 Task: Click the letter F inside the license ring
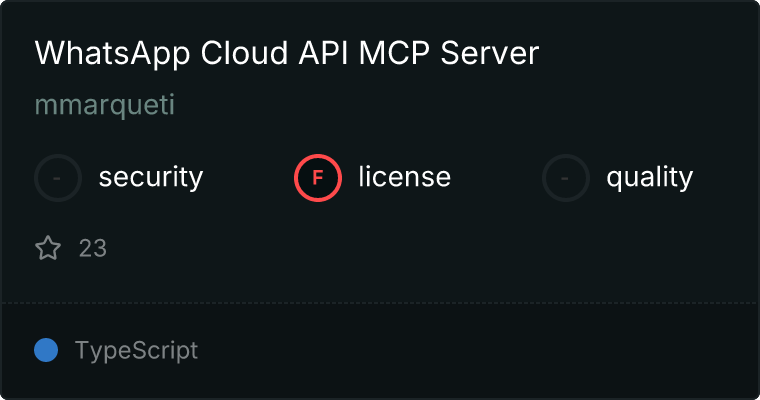318,178
